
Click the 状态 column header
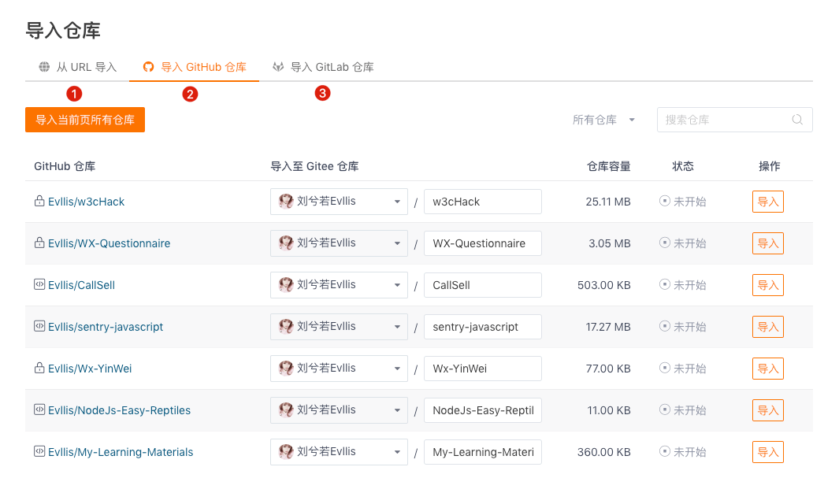pos(683,166)
